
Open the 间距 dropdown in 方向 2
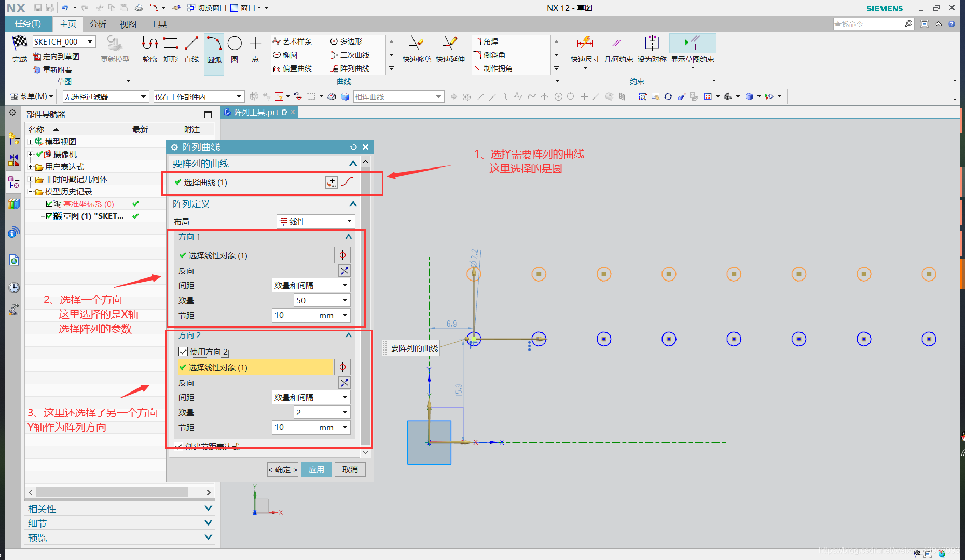(x=311, y=397)
